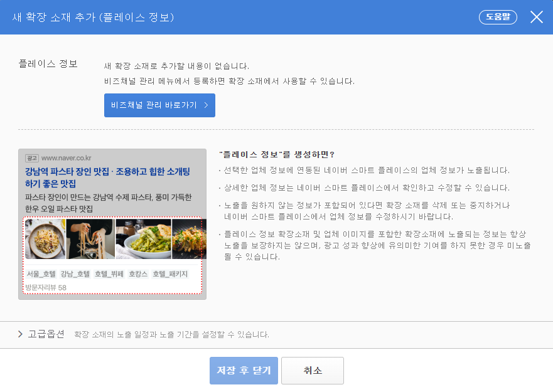This screenshot has width=553, height=392.
Task: Click the ad description 파스타 장인이 만드는
Action: pos(108,203)
